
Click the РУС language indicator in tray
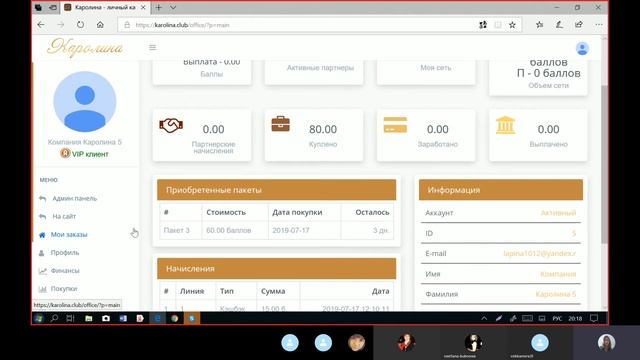point(557,318)
